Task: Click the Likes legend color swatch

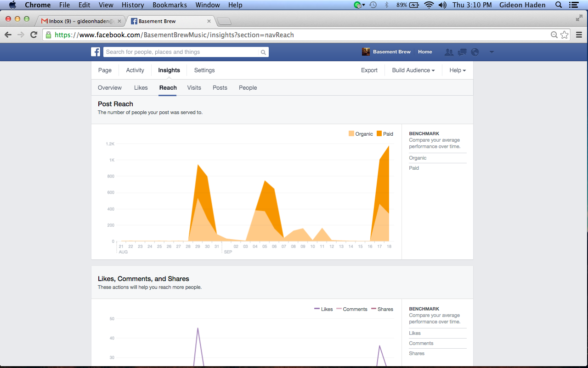Action: point(317,309)
